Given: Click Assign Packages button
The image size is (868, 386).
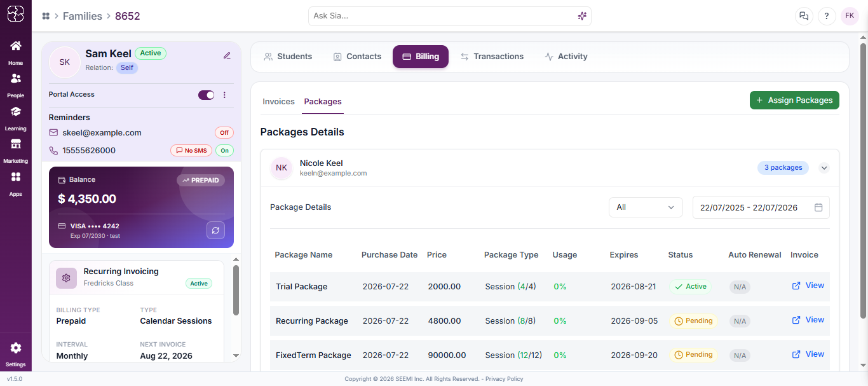Looking at the screenshot, I should pyautogui.click(x=794, y=100).
